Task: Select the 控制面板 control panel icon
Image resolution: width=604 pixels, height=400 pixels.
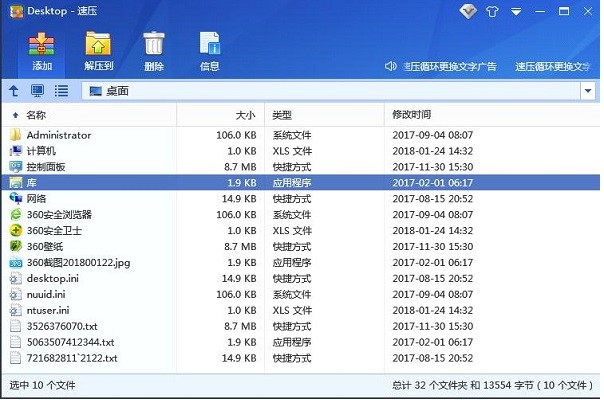Action: pyautogui.click(x=15, y=166)
